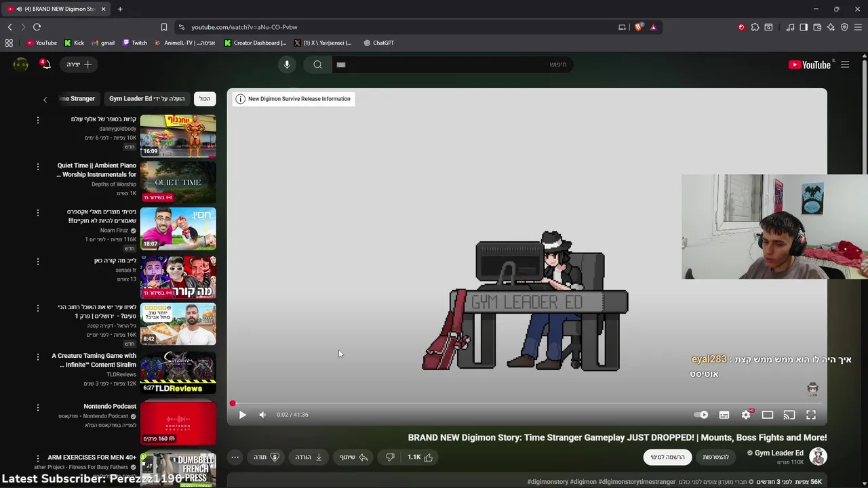Open Leo AI sparkle icon

[x=831, y=27]
